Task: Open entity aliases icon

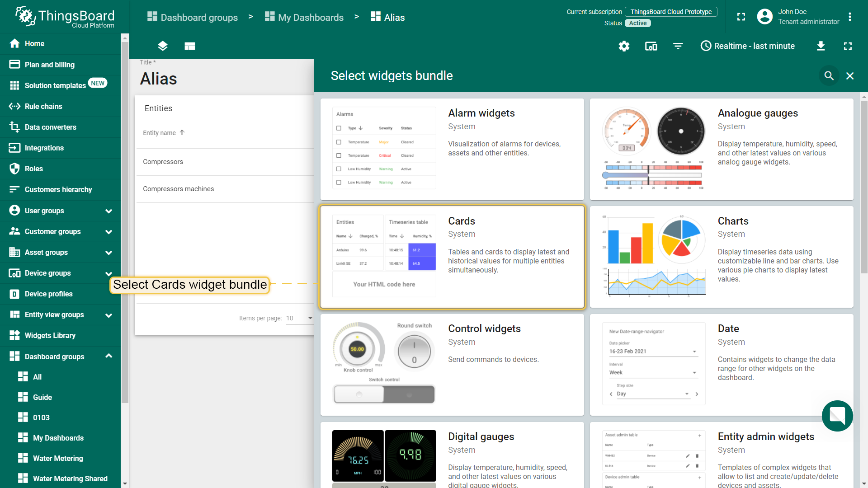Action: tap(651, 46)
